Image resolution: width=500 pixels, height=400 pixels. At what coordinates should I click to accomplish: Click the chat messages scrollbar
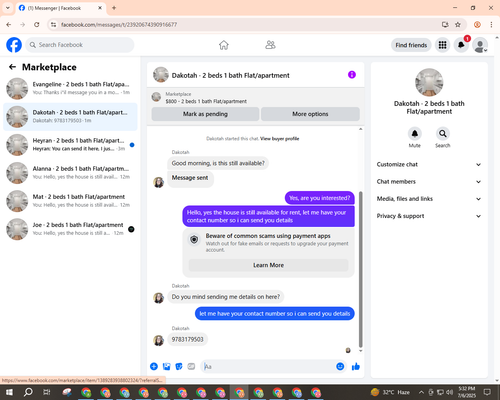(360, 269)
